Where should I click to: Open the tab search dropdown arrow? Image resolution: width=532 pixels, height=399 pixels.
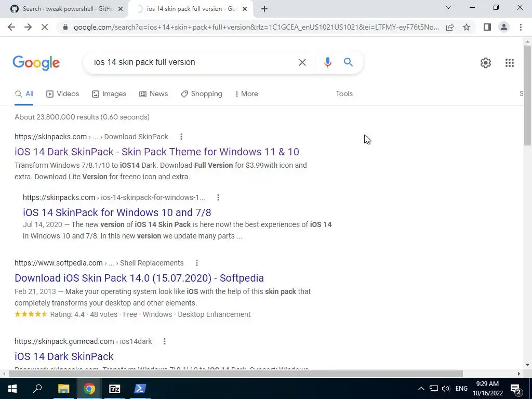[448, 7]
